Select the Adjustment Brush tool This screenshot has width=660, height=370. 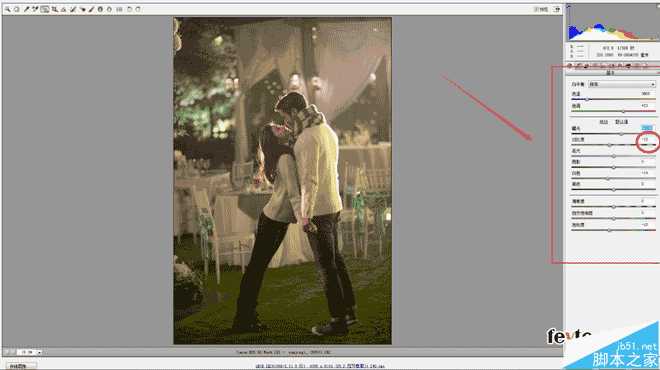pyautogui.click(x=91, y=9)
